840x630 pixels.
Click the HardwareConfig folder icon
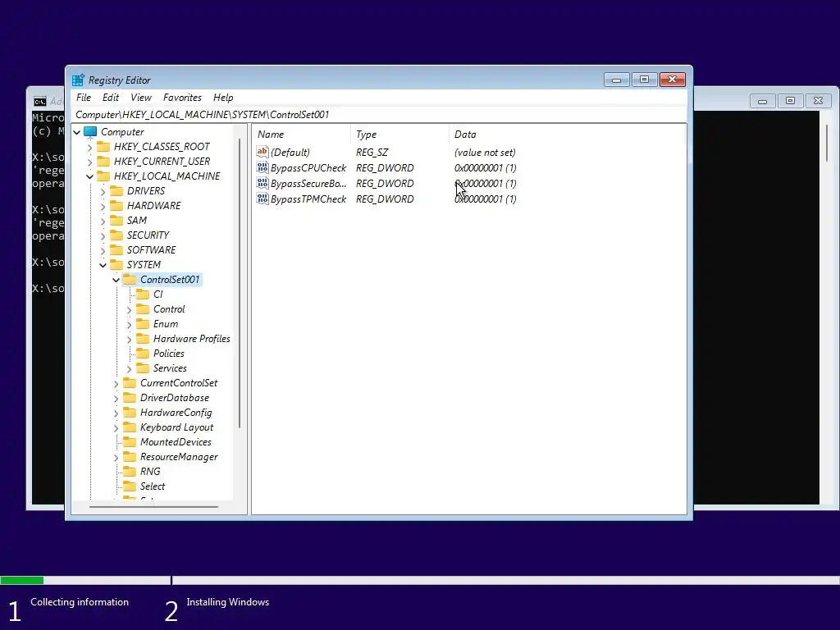tap(130, 413)
